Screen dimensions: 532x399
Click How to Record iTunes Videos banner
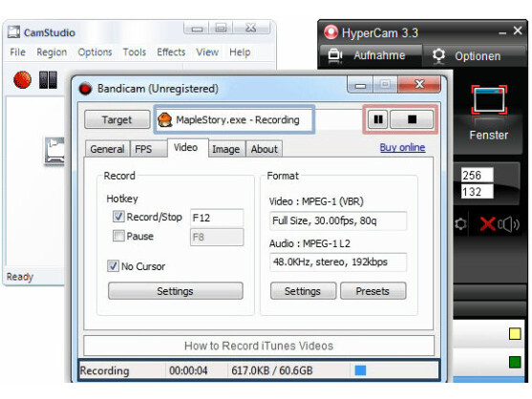pyautogui.click(x=259, y=346)
